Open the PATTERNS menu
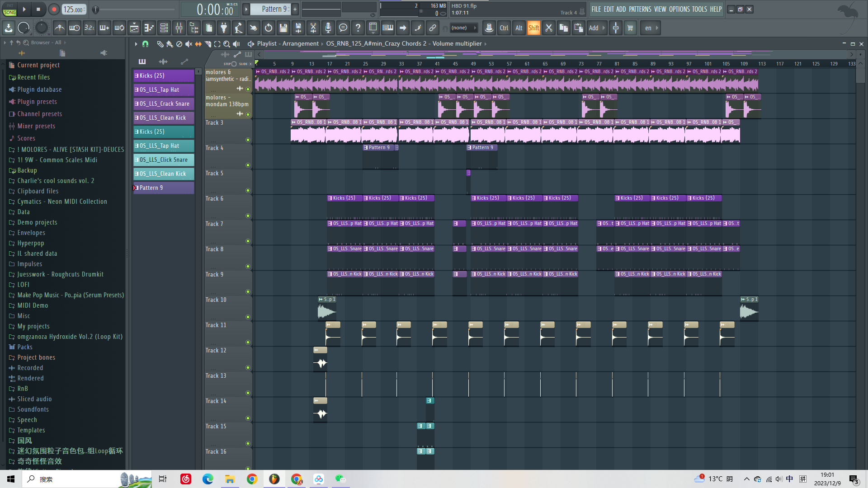 pyautogui.click(x=640, y=9)
